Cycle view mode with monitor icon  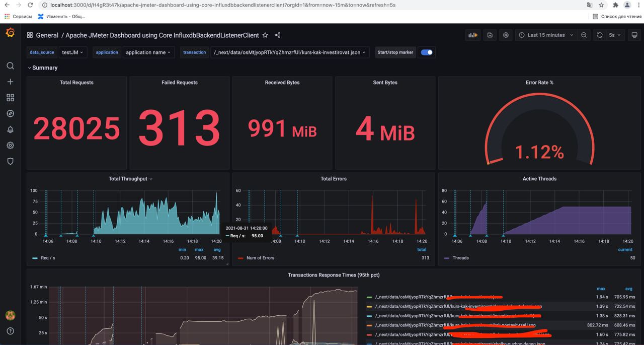point(634,35)
